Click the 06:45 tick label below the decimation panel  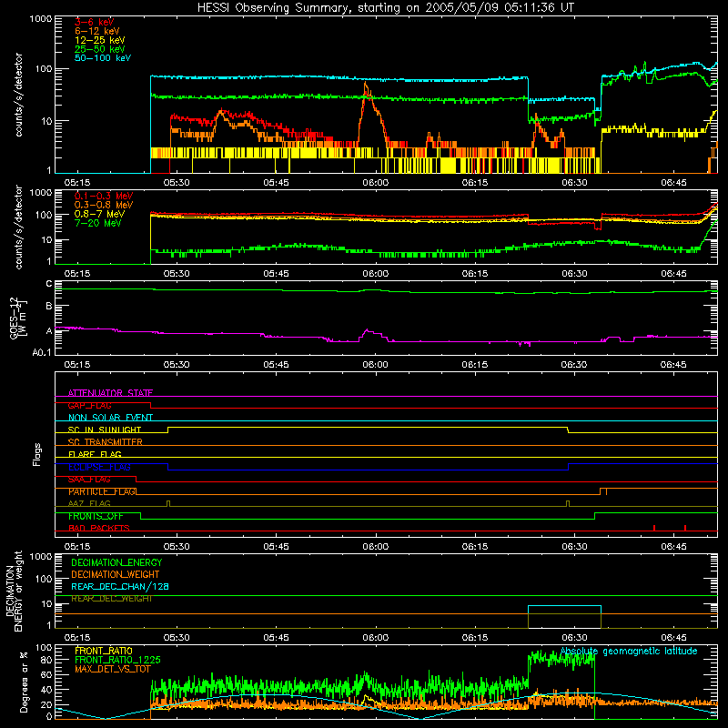[673, 638]
